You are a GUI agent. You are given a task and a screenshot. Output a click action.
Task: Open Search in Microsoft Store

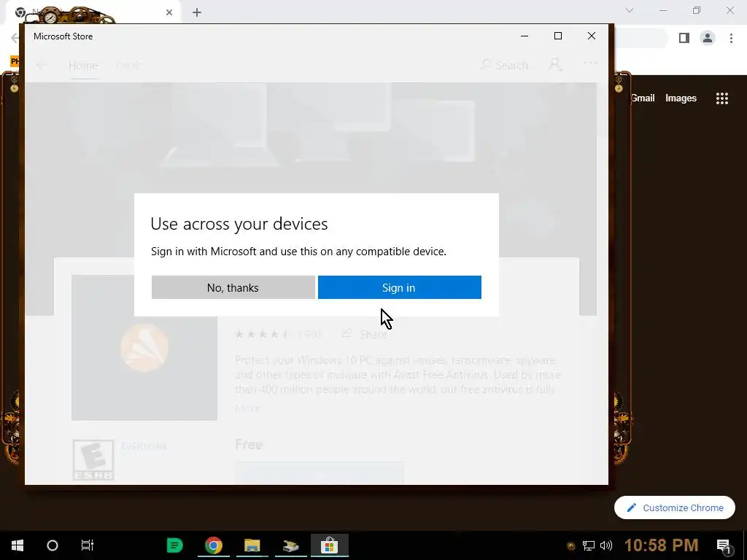point(505,65)
